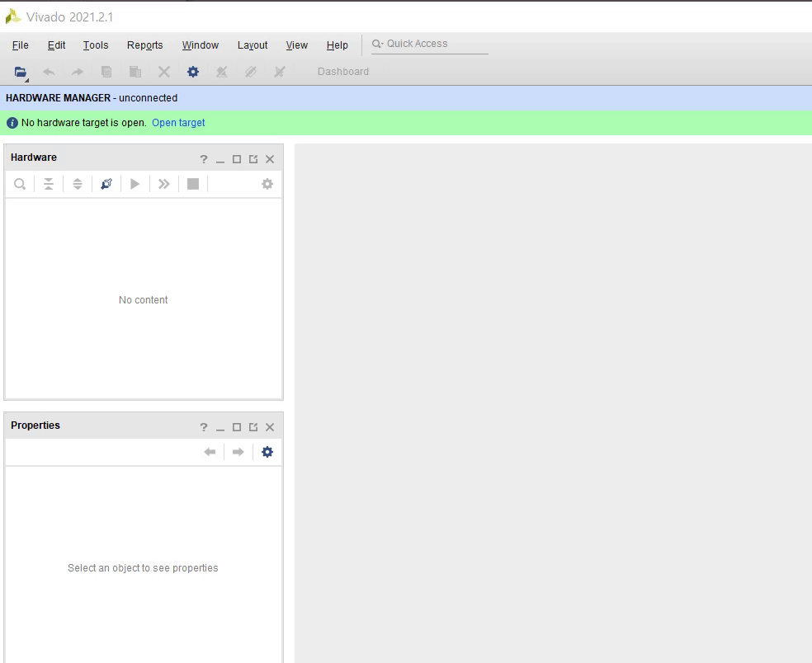Click Expand All icon in Hardware panel
This screenshot has width=812, height=663.
click(78, 184)
